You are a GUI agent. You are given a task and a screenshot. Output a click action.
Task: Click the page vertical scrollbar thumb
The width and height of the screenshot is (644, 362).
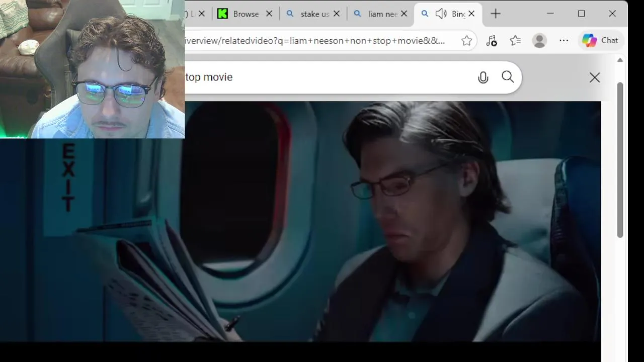pos(620,160)
